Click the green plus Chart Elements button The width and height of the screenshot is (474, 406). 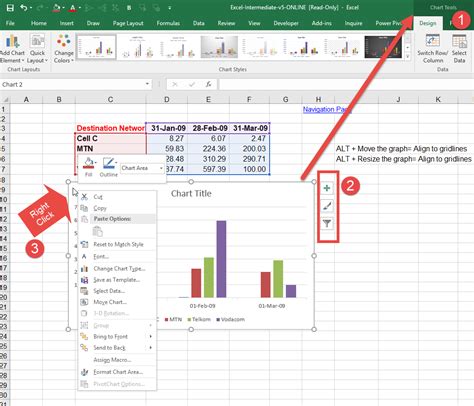coord(327,188)
